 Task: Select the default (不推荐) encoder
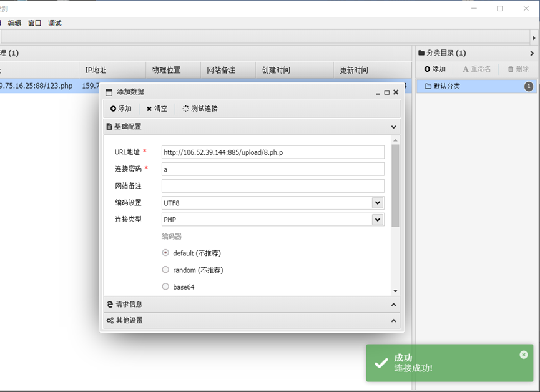(x=165, y=253)
